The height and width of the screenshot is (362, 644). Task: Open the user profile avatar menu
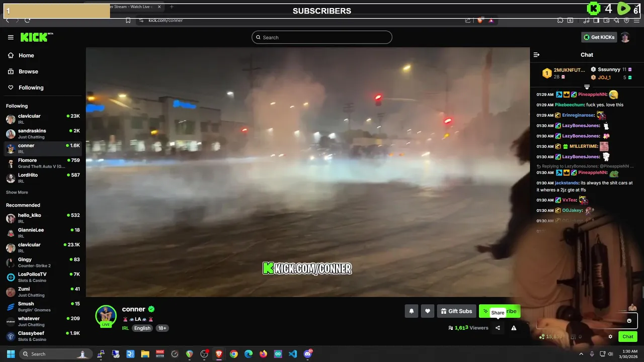point(625,37)
